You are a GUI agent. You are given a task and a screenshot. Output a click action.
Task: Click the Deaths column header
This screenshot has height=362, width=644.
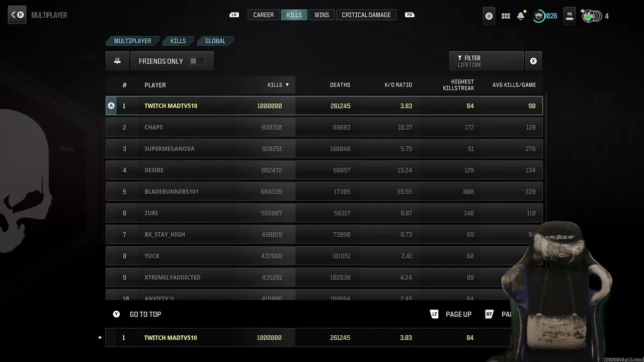[x=340, y=85]
